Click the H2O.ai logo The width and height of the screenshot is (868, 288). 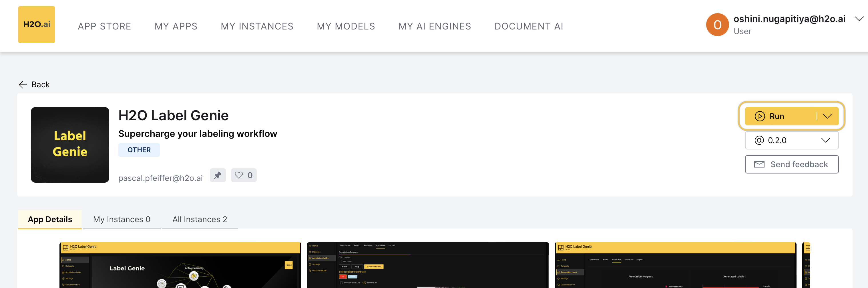pyautogui.click(x=36, y=25)
